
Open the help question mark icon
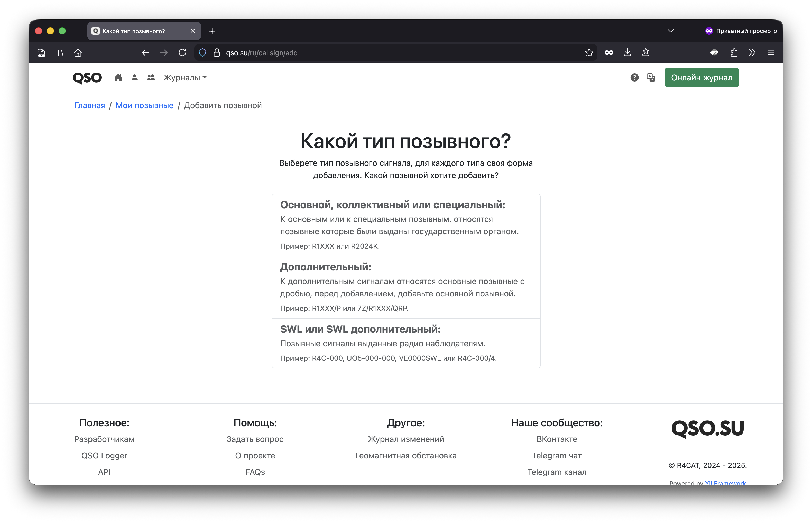pos(634,78)
